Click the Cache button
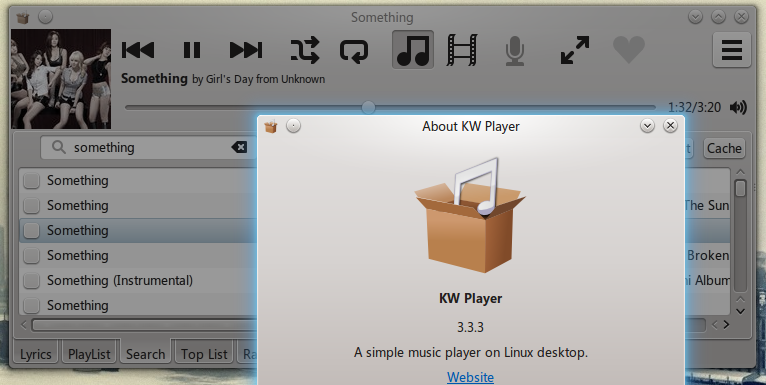The image size is (766, 385). [x=724, y=148]
